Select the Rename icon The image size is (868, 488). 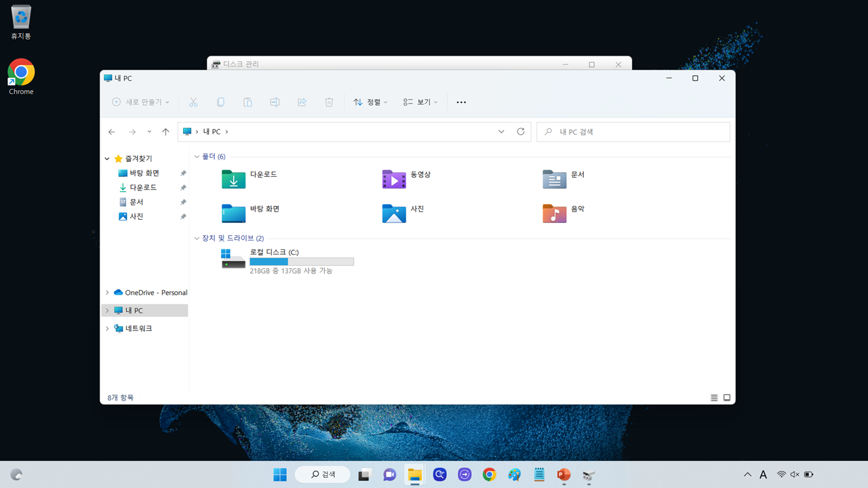coord(275,102)
